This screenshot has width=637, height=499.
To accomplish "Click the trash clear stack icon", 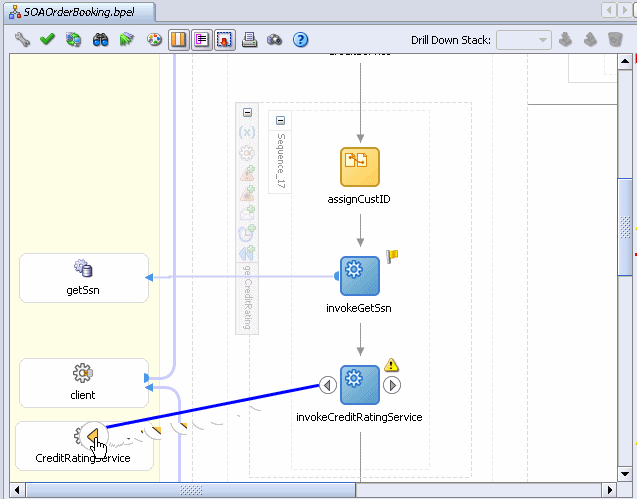I will click(x=615, y=40).
